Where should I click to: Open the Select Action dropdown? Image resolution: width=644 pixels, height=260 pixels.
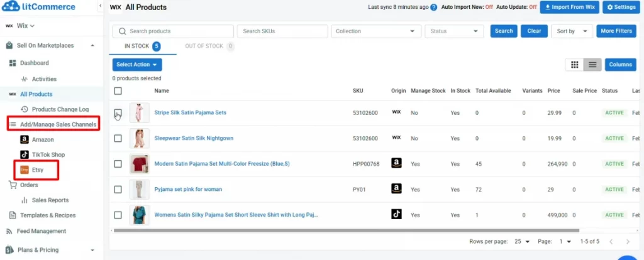(x=137, y=65)
